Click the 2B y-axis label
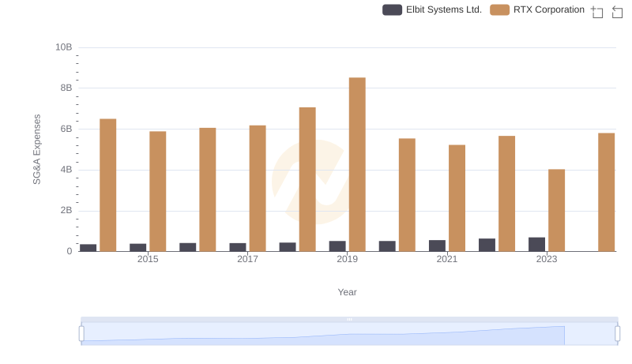The image size is (632, 364). click(x=66, y=210)
